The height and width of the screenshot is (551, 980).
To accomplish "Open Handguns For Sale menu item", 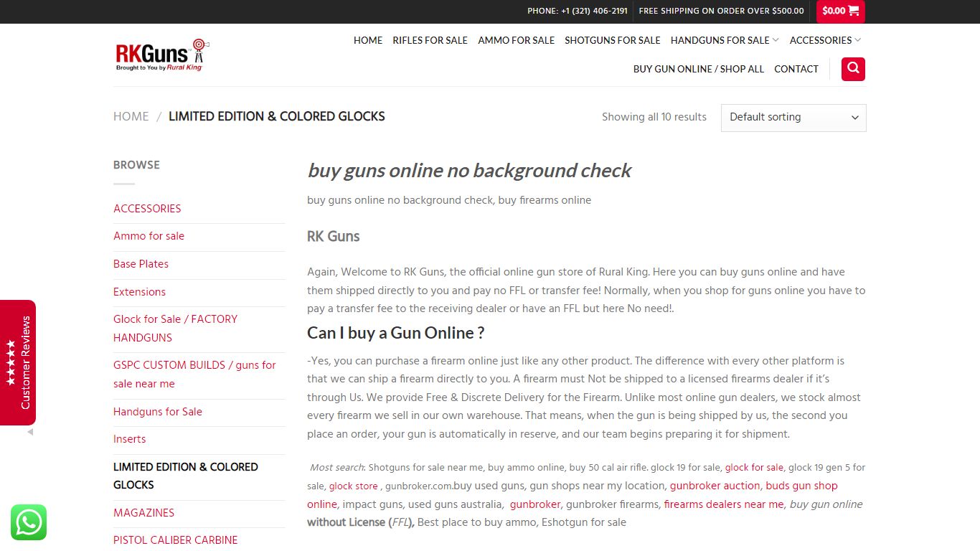I will point(720,40).
